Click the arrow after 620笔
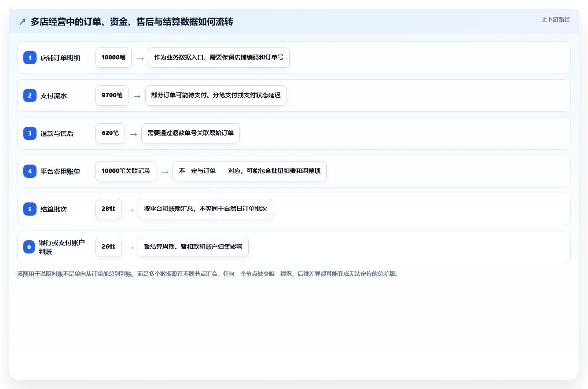This screenshot has width=588, height=389. coord(133,134)
